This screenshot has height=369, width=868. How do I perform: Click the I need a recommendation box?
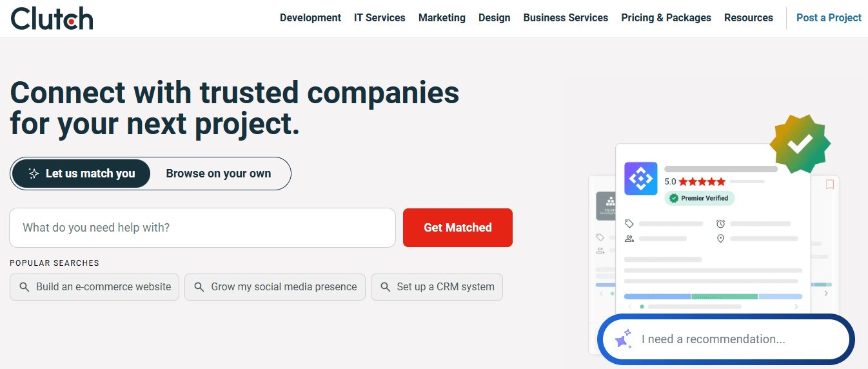[x=725, y=339]
